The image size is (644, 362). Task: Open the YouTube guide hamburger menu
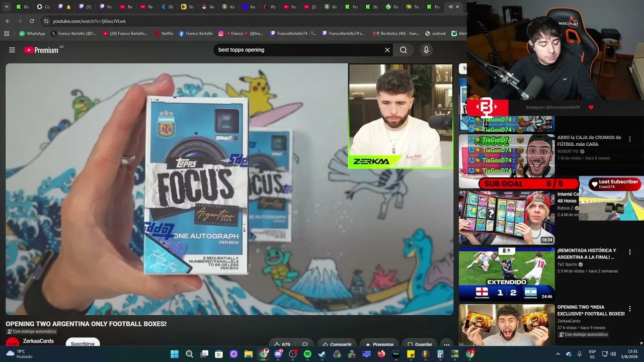(12, 50)
